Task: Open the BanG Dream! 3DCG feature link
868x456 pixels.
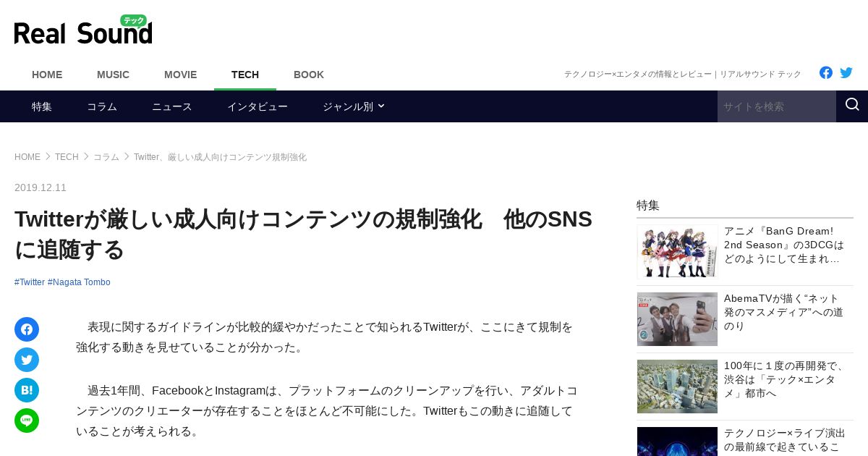Action: (x=784, y=245)
